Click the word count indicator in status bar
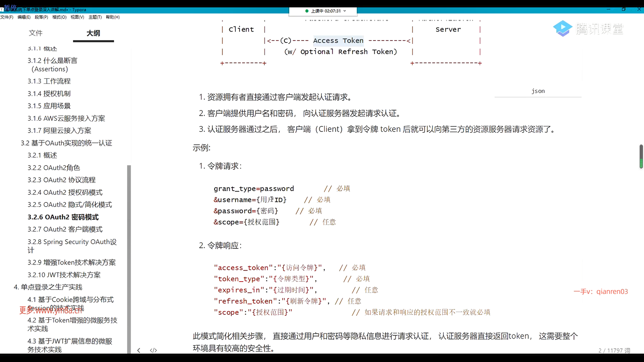 tap(614, 350)
